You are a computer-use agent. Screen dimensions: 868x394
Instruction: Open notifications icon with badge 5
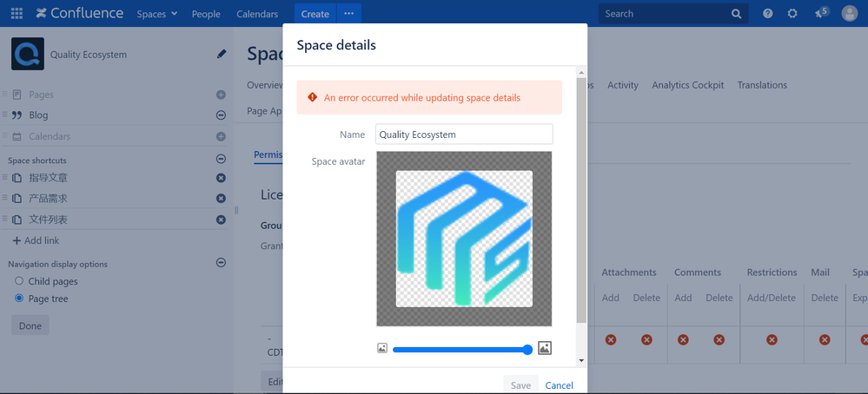click(821, 13)
